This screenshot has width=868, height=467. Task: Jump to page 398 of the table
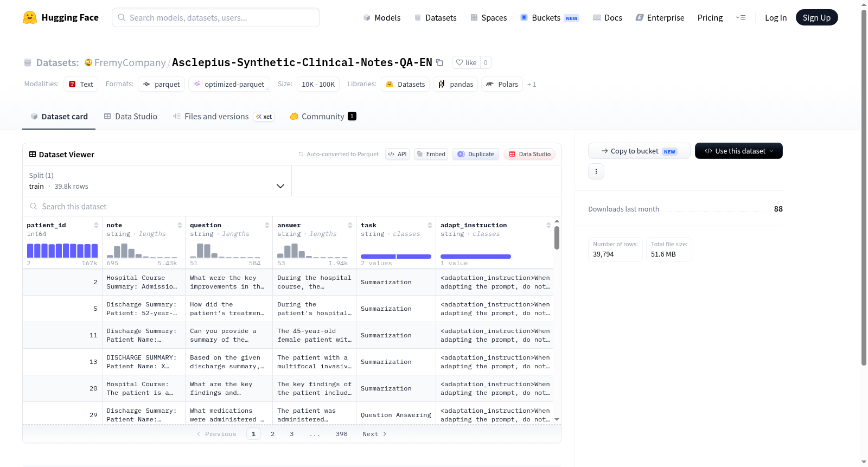(342, 434)
